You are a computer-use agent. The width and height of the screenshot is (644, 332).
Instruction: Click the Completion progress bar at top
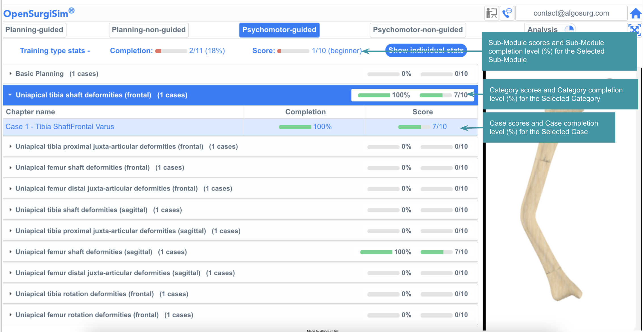[x=171, y=51]
